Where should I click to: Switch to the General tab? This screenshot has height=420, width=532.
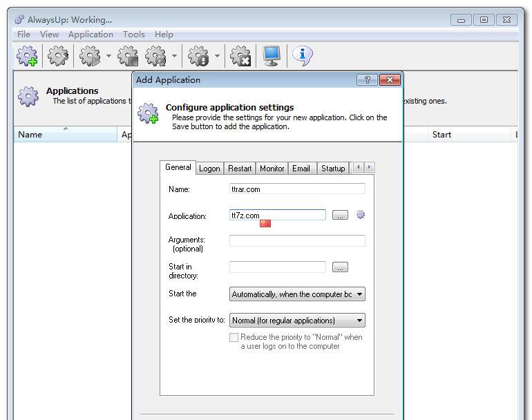[x=178, y=167]
